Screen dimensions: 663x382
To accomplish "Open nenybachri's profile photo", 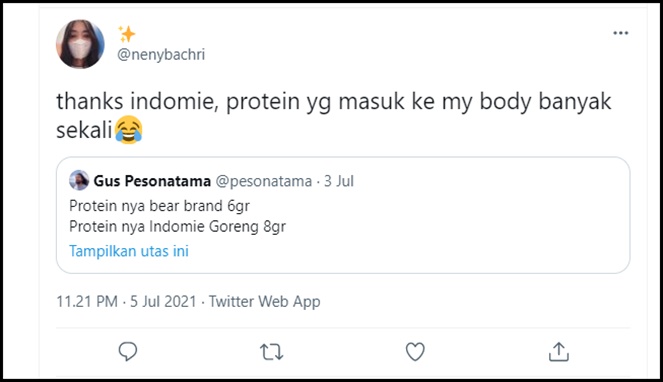I will 80,44.
